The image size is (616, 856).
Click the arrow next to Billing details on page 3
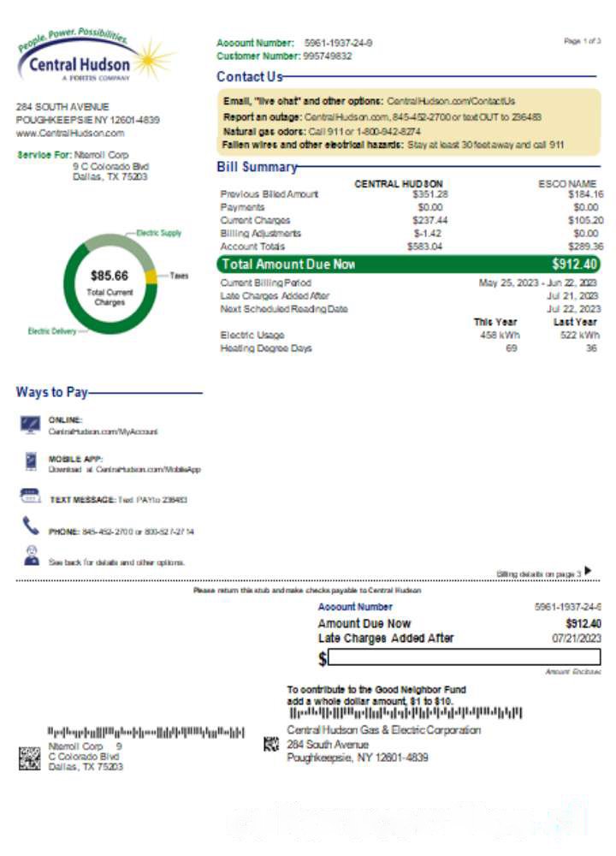tap(589, 571)
